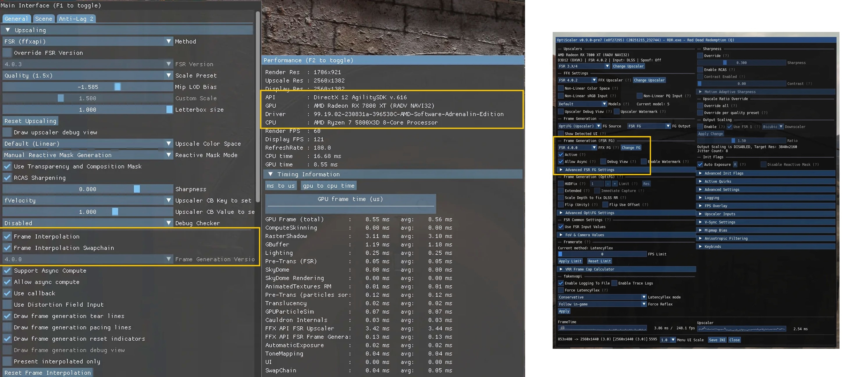The width and height of the screenshot is (868, 377).
Task: Enable Override FSR Version
Action: tap(7, 53)
